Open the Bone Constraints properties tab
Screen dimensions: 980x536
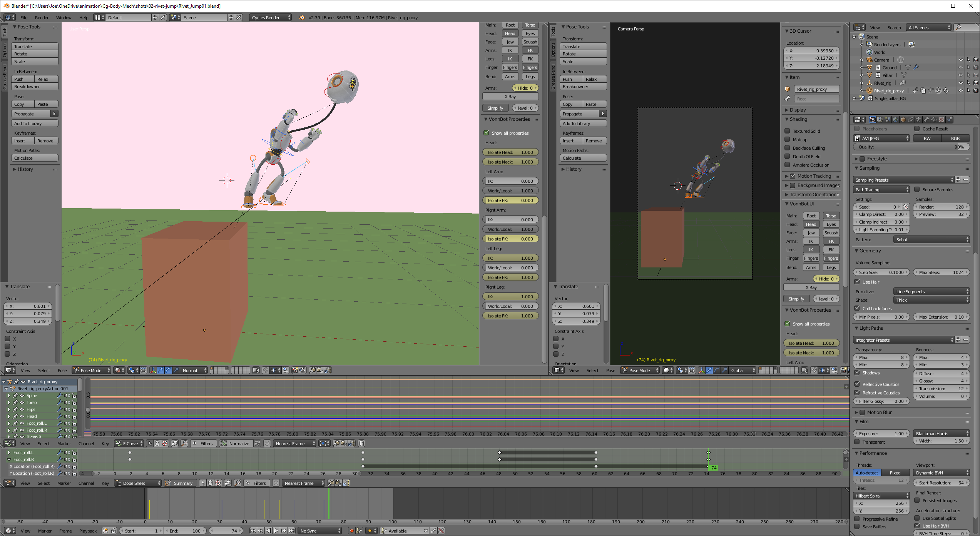point(934,120)
